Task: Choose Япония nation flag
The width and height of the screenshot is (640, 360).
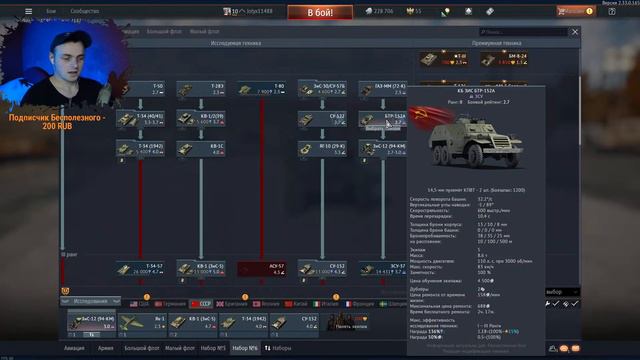Action: pos(266,304)
